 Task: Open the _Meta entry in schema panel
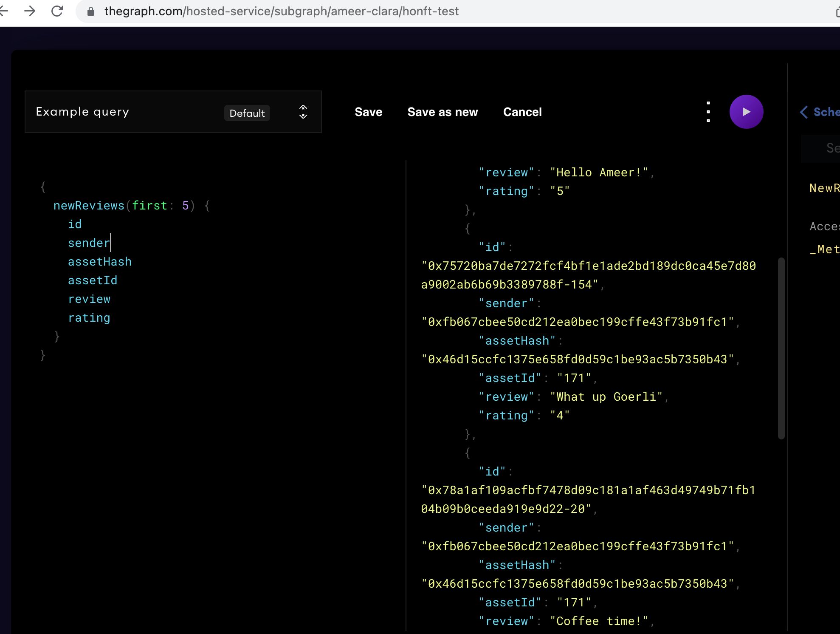click(824, 249)
